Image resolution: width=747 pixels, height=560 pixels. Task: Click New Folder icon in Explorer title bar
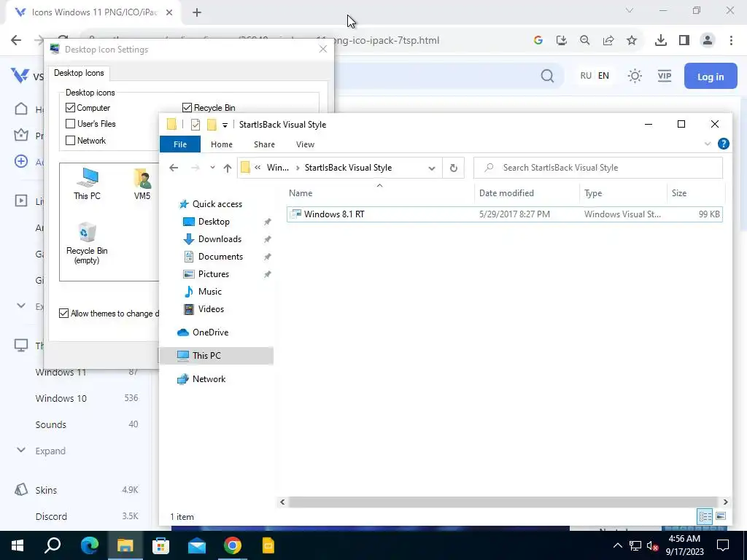point(212,125)
